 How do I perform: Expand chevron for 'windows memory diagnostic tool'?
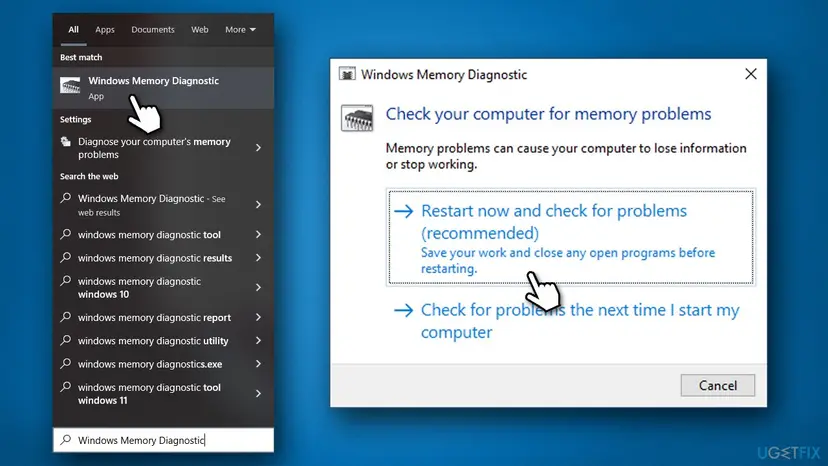[258, 235]
